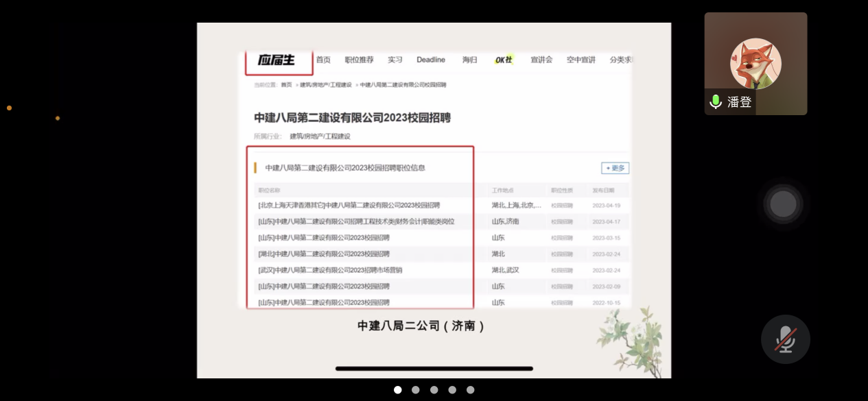The image size is (868, 401).
Task: Open the 北京上海天津香港 2023校园招聘 listing
Action: click(x=349, y=205)
